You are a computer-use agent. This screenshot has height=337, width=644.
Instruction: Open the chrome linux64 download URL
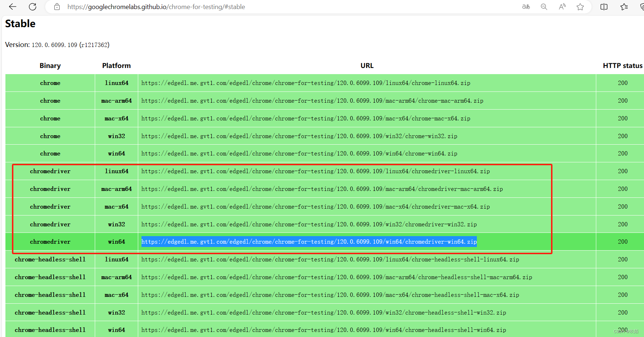tap(306, 83)
